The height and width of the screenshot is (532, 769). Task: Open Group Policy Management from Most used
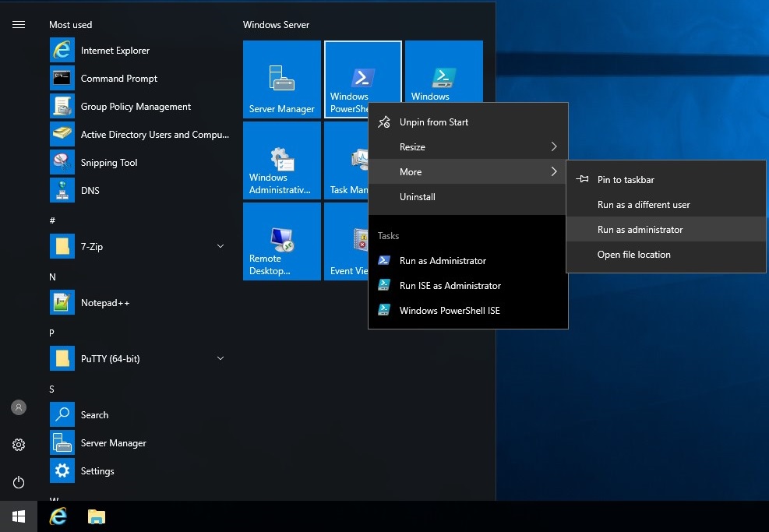136,107
